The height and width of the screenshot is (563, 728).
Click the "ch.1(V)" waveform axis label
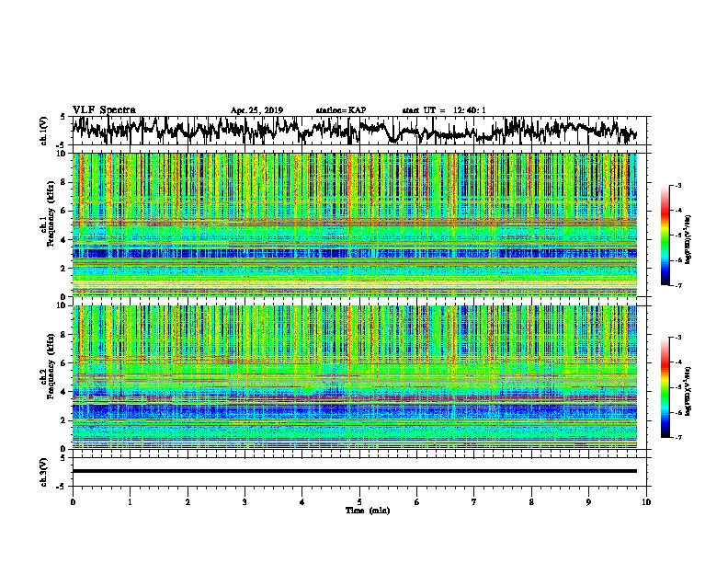[x=44, y=131]
